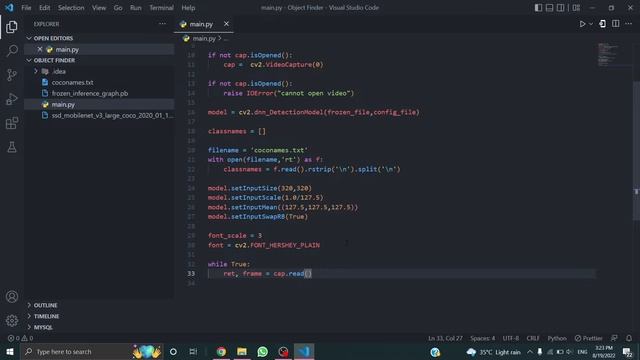Open feedback icon in status bar
Image resolution: width=640 pixels, height=360 pixels.
[x=614, y=338]
